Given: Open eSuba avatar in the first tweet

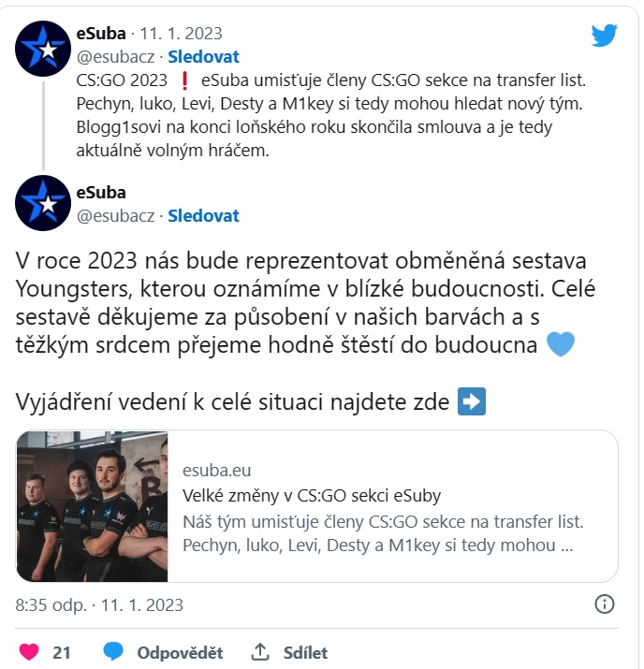Looking at the screenshot, I should [x=43, y=49].
